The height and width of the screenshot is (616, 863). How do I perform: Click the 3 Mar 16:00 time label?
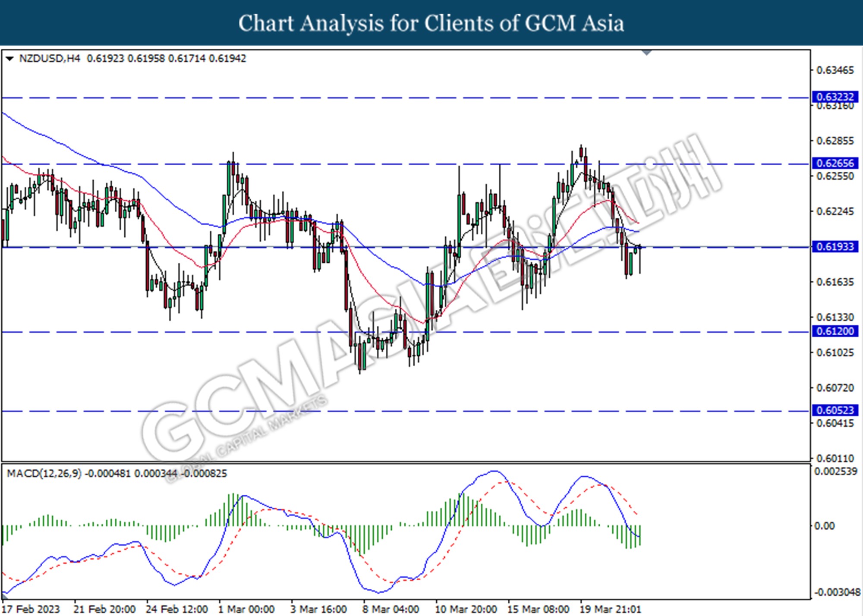[319, 609]
